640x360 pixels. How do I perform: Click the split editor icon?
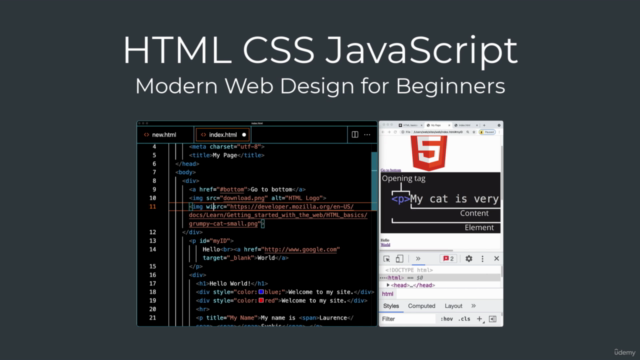[x=355, y=135]
